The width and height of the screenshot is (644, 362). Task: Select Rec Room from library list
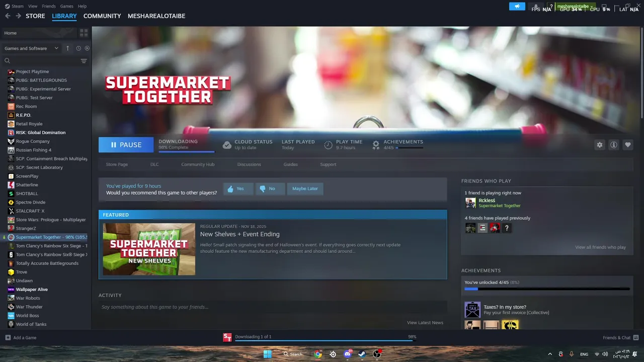(x=26, y=106)
